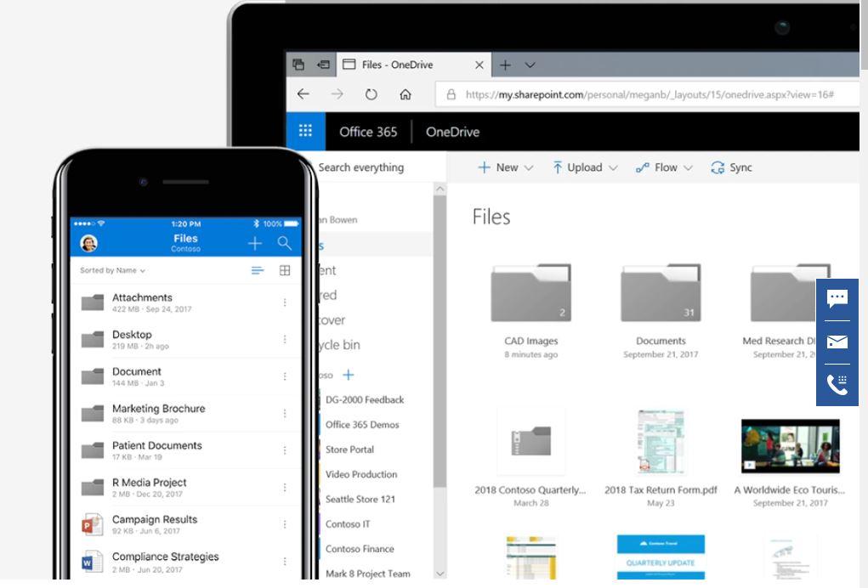This screenshot has width=868, height=588.
Task: Open the OneDrive header link
Action: [x=452, y=132]
